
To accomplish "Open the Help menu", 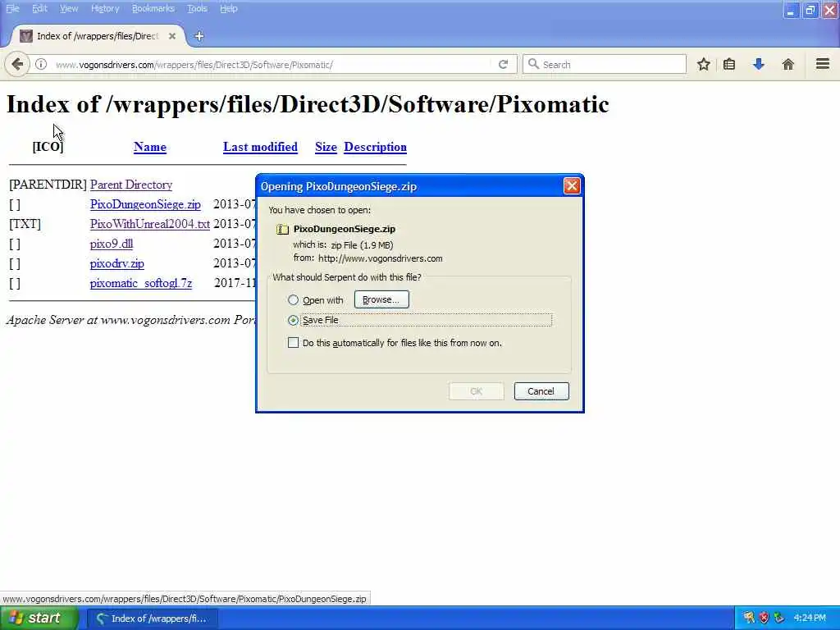I will click(229, 8).
